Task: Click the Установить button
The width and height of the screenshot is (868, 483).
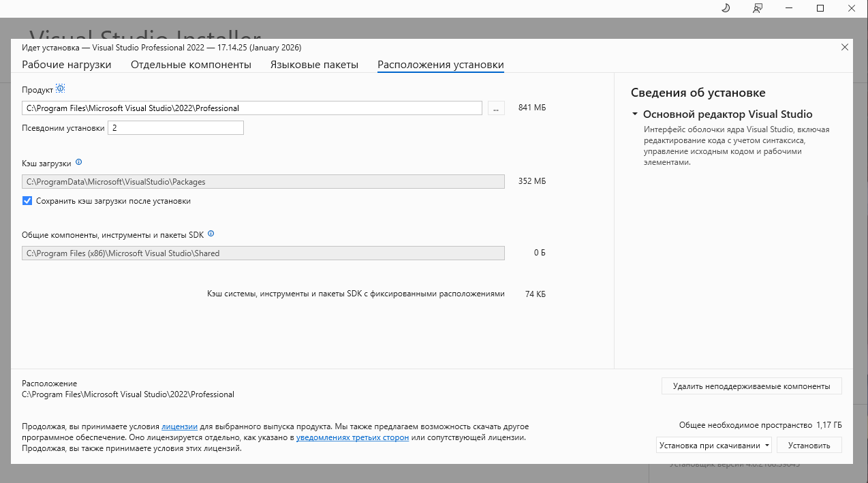Action: (809, 446)
